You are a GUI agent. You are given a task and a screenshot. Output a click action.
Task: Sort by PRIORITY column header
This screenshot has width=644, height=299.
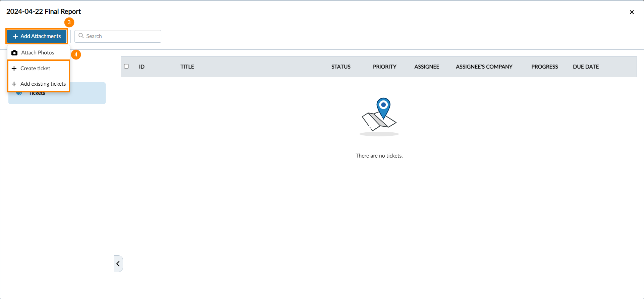click(x=384, y=67)
